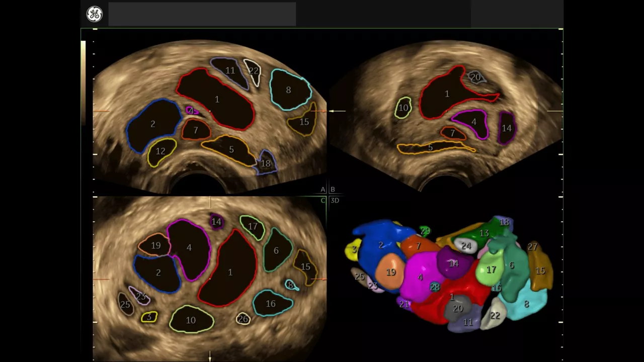Click the down arrow marker below plane C
644x362 pixels.
point(210,356)
